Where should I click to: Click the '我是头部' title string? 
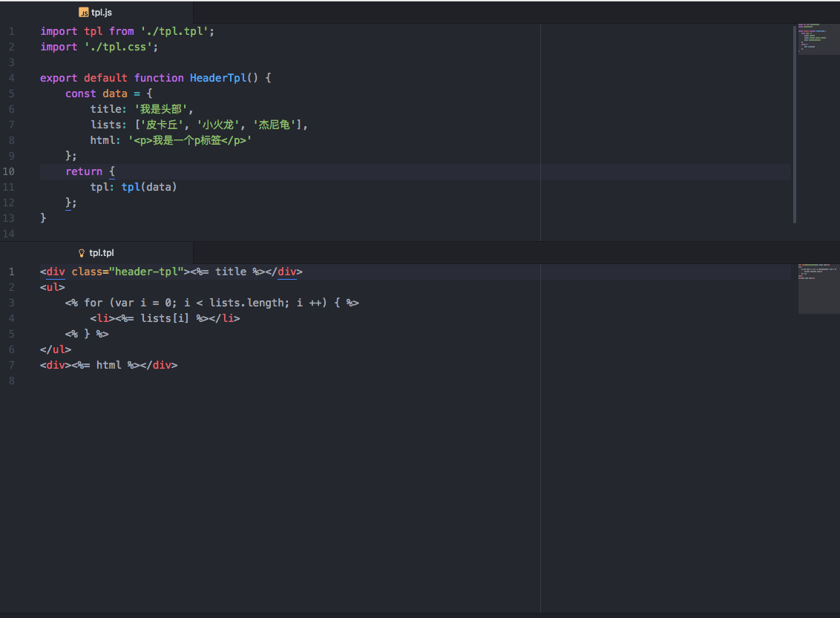pyautogui.click(x=161, y=109)
